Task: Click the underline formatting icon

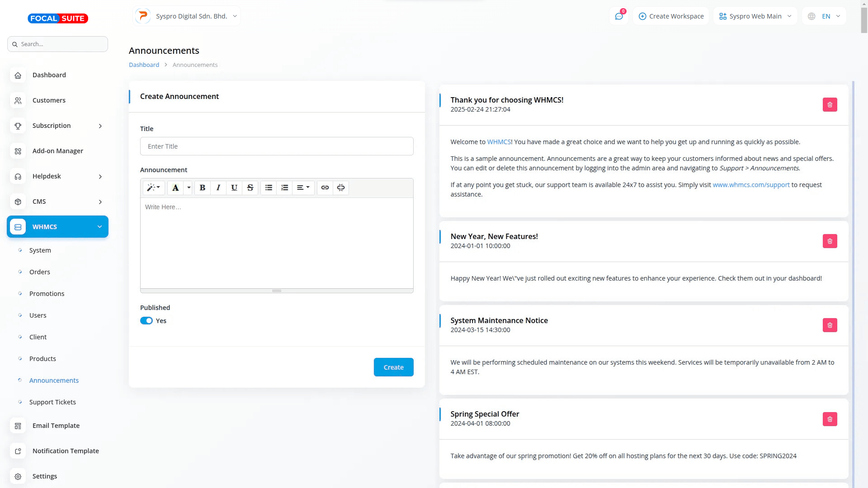Action: pyautogui.click(x=234, y=188)
